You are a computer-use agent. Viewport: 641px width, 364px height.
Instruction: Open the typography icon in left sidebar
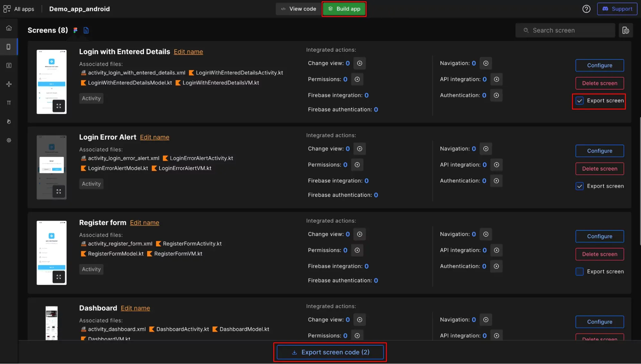(9, 103)
